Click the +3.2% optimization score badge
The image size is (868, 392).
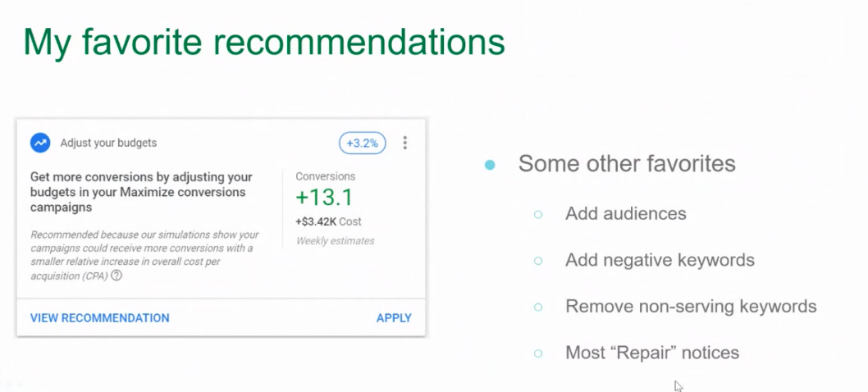(x=363, y=143)
